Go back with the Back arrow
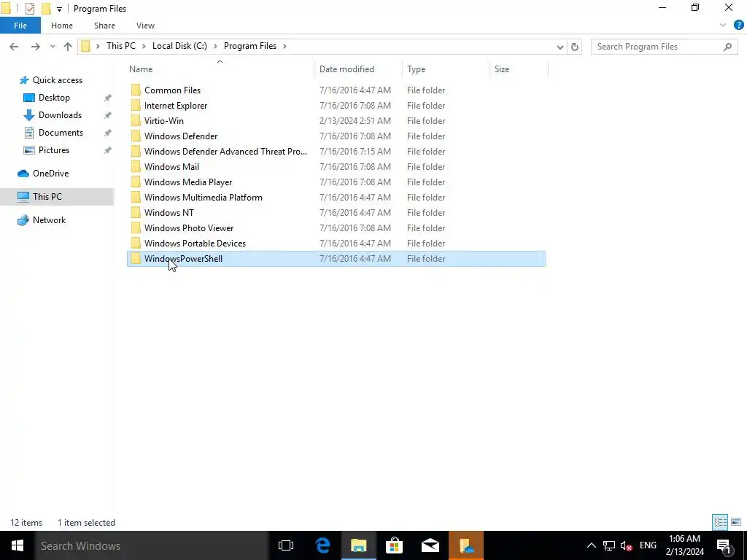This screenshot has height=560, width=747. (14, 47)
